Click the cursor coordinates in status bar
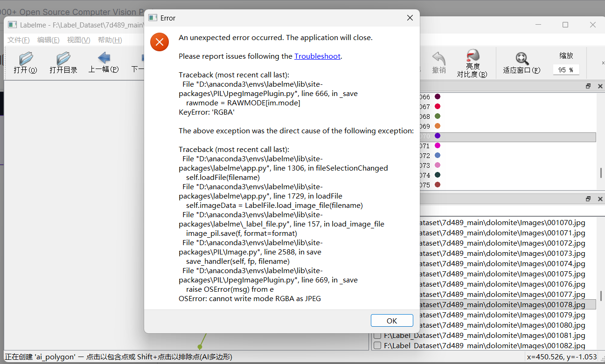Viewport: 605px width, 364px height. coord(562,357)
